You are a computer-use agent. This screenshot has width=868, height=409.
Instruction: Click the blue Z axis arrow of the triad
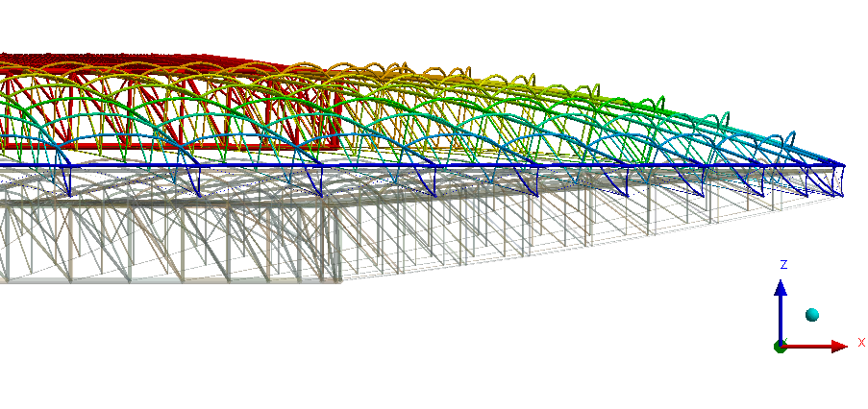click(x=781, y=311)
